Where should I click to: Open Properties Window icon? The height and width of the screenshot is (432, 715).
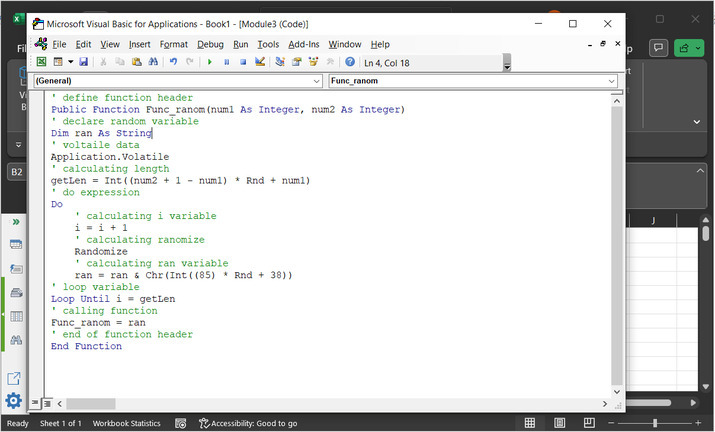(x=297, y=62)
